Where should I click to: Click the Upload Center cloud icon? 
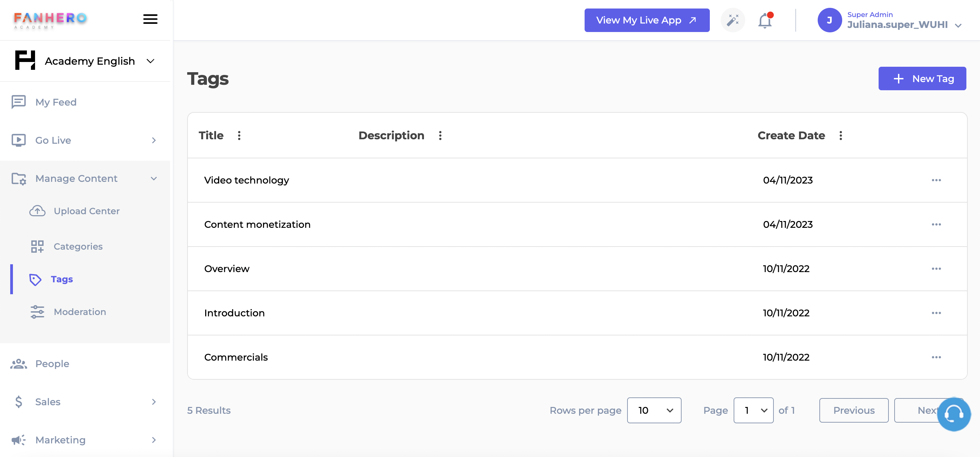point(37,210)
